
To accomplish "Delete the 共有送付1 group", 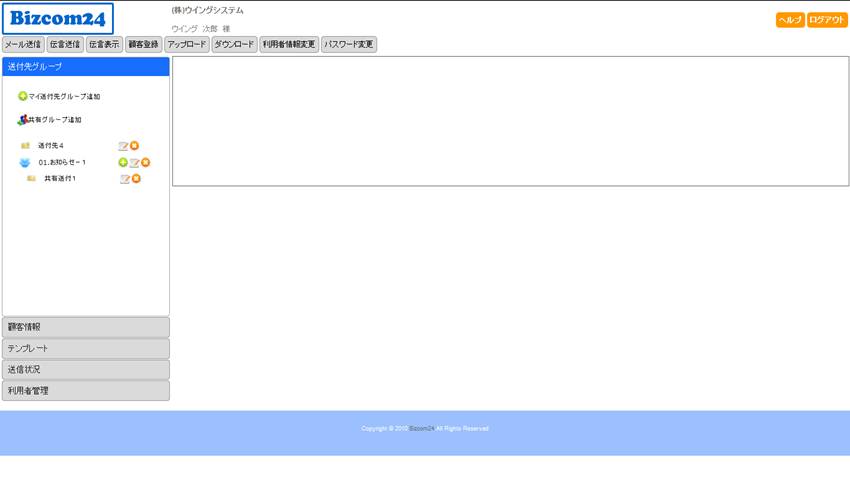I will pos(137,179).
